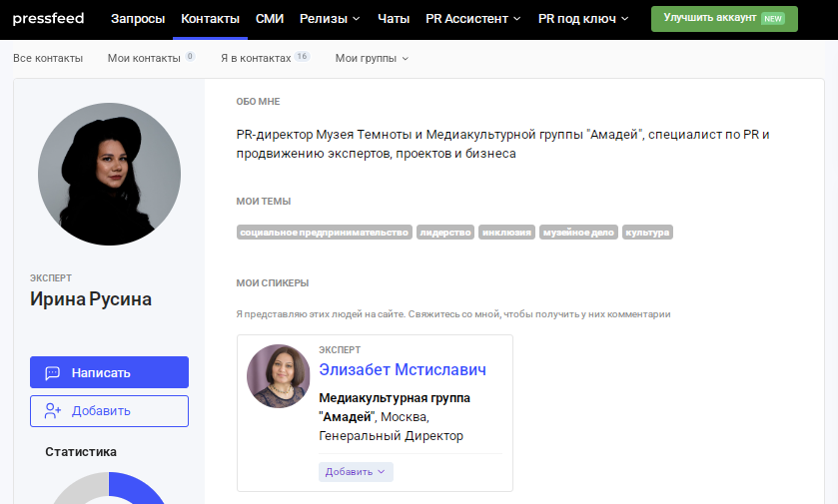838x504 pixels.
Task: Click the Статистика heading
Action: coord(81,452)
